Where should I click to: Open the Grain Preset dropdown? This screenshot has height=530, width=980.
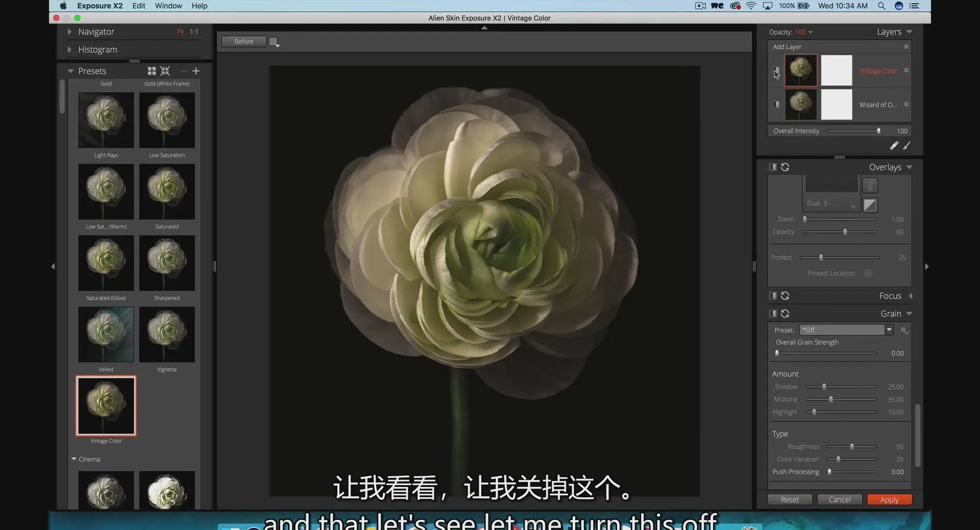[889, 330]
